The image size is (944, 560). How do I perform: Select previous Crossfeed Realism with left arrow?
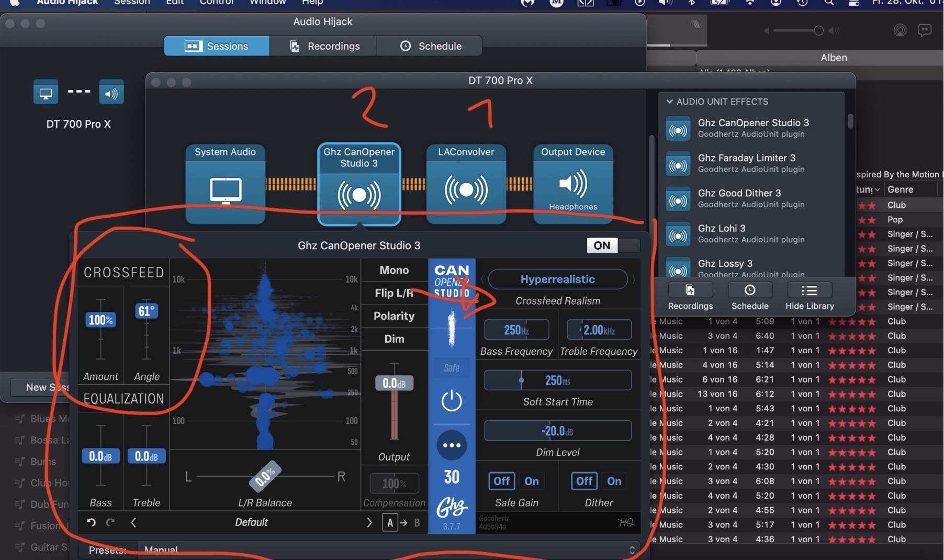(482, 279)
